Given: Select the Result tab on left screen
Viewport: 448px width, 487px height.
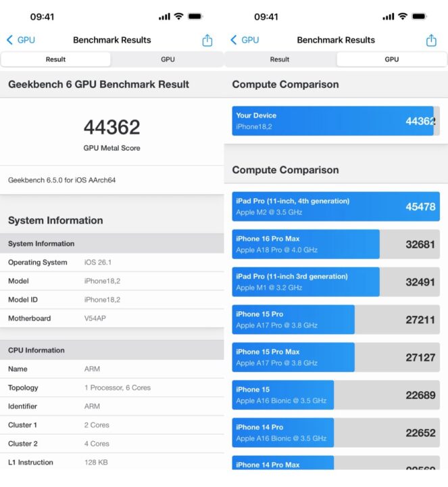Looking at the screenshot, I should pos(56,60).
